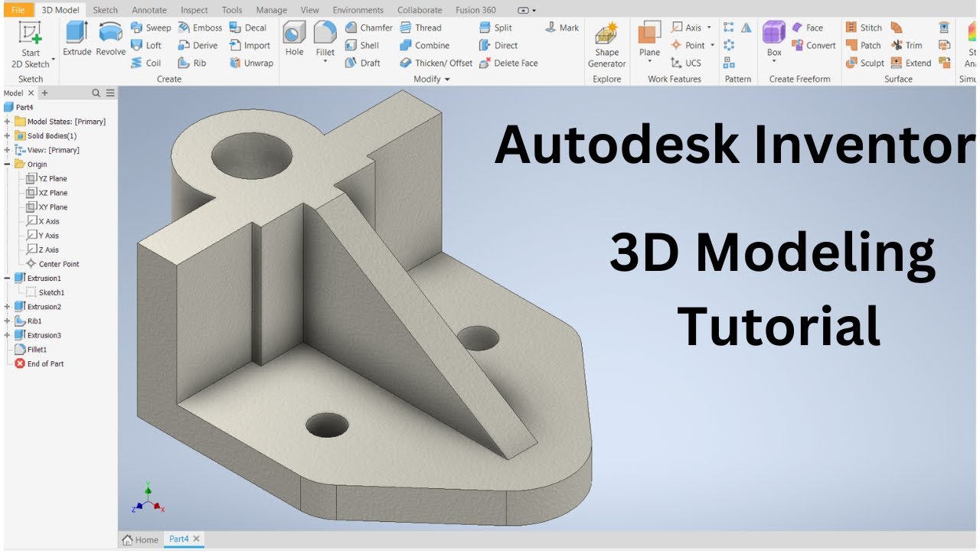Select the Unwrap tool
980x551 pixels.
click(251, 63)
